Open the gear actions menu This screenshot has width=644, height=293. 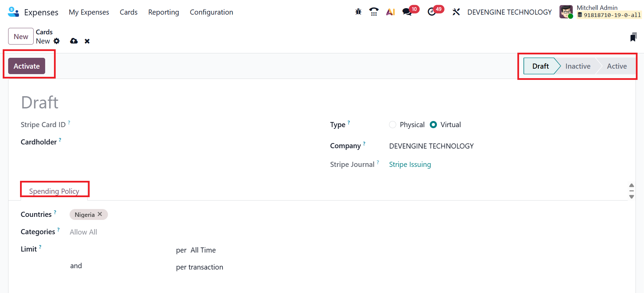pos(57,41)
